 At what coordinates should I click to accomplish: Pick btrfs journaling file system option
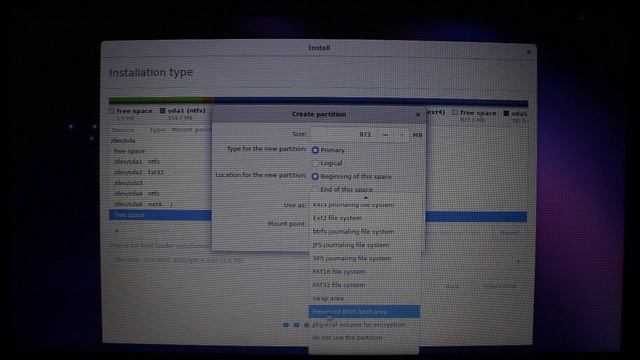[x=364, y=231]
